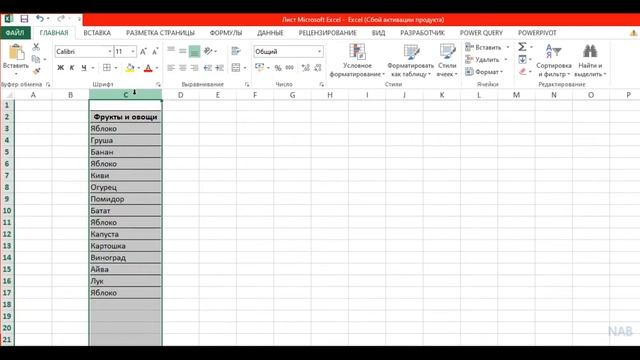Open Conditional Formatting (Условное форматирование)

point(357,60)
